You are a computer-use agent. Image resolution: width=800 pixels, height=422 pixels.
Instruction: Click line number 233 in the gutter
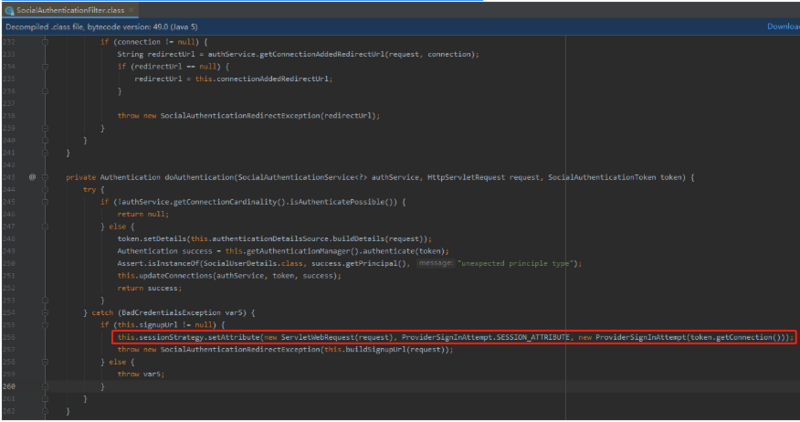pyautogui.click(x=9, y=54)
